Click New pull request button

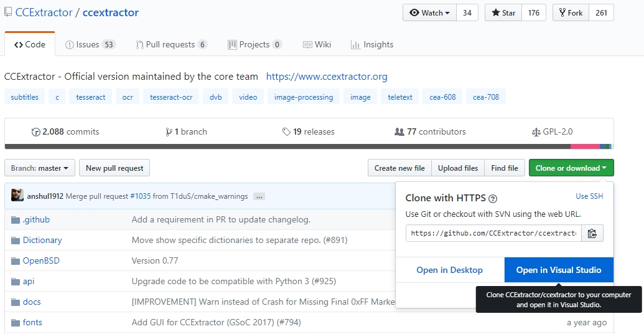point(114,168)
